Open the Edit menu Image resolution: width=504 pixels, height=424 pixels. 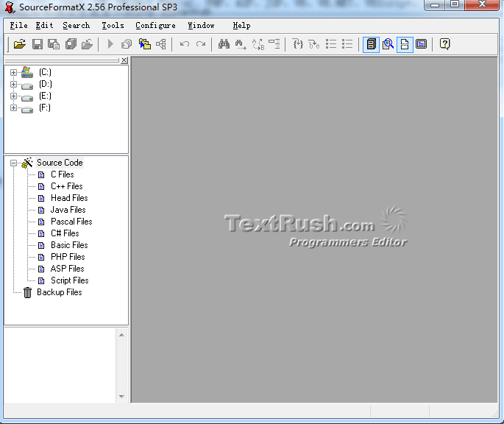coord(44,26)
